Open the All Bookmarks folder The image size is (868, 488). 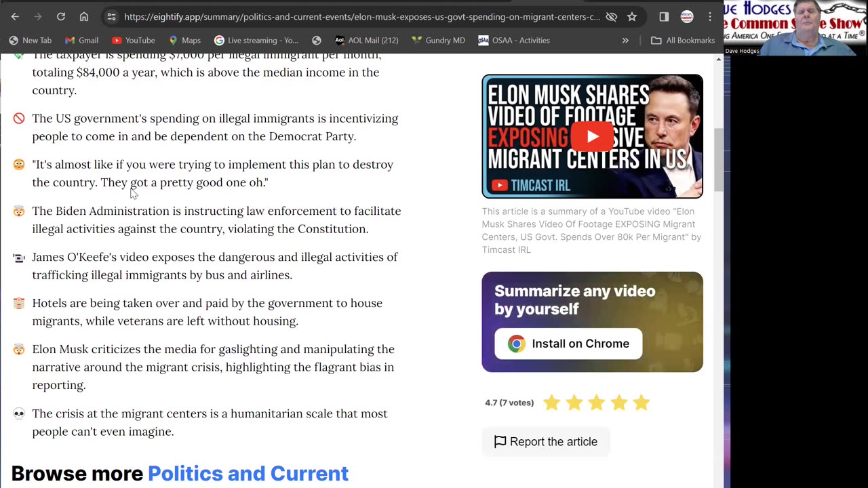(683, 40)
